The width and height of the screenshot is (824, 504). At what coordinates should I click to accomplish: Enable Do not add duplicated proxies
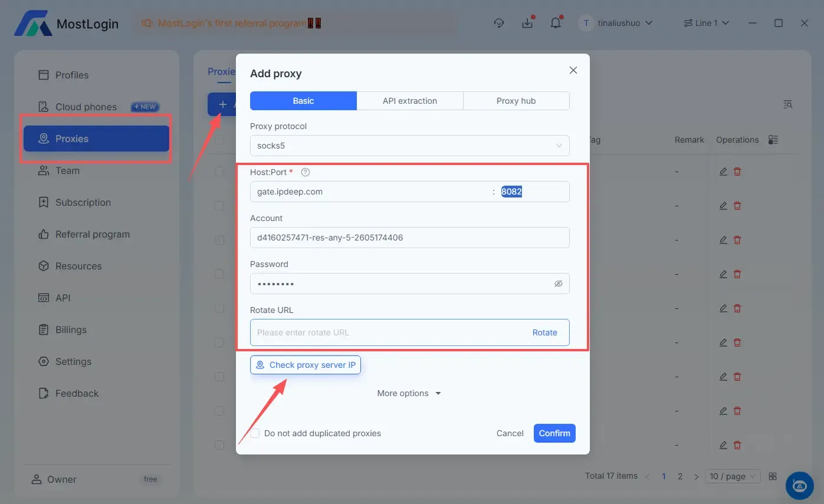pyautogui.click(x=254, y=433)
